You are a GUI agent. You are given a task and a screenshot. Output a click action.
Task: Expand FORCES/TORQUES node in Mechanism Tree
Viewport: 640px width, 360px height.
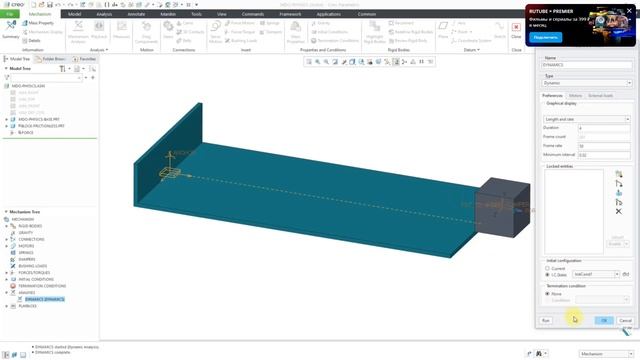coord(6,272)
